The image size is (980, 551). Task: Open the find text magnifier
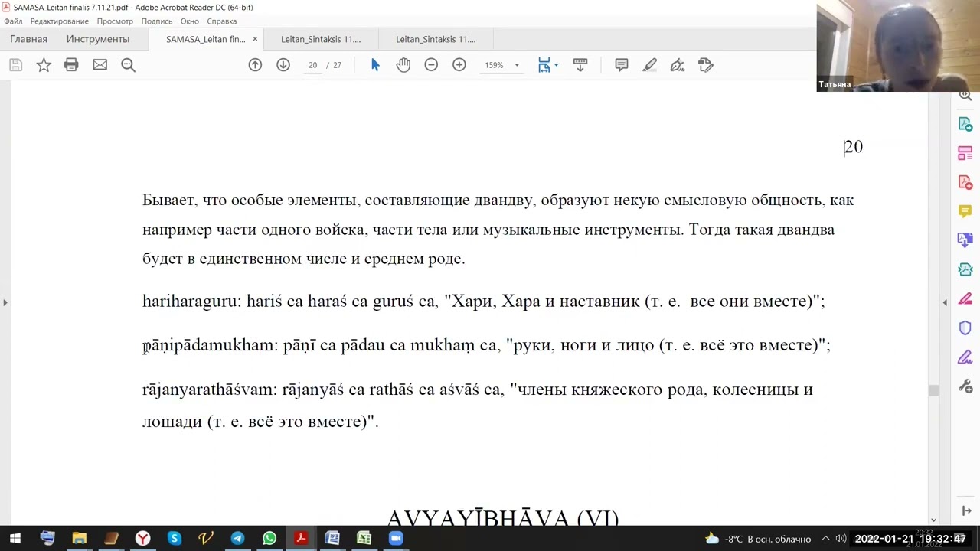pyautogui.click(x=128, y=65)
